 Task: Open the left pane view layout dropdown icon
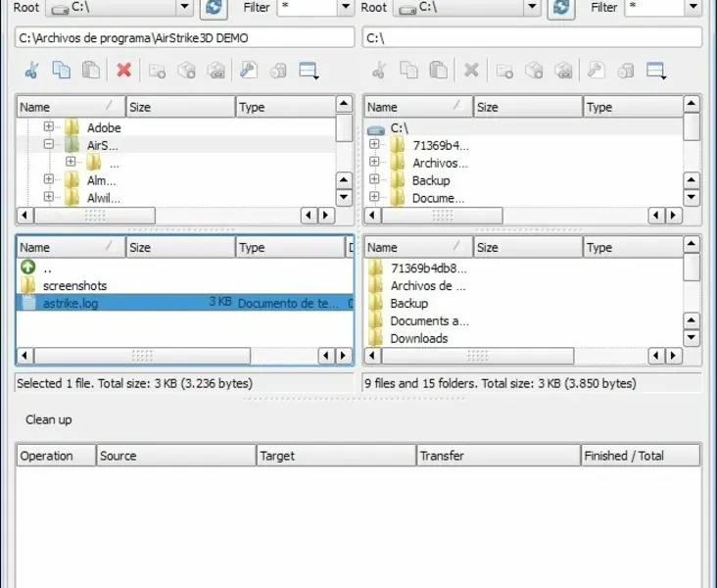pyautogui.click(x=309, y=71)
